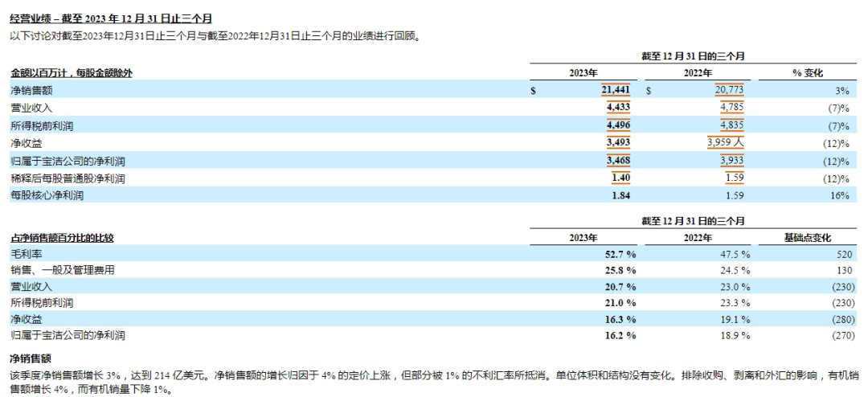Click the 1.84 core EPS value
The image size is (868, 397).
620,195
